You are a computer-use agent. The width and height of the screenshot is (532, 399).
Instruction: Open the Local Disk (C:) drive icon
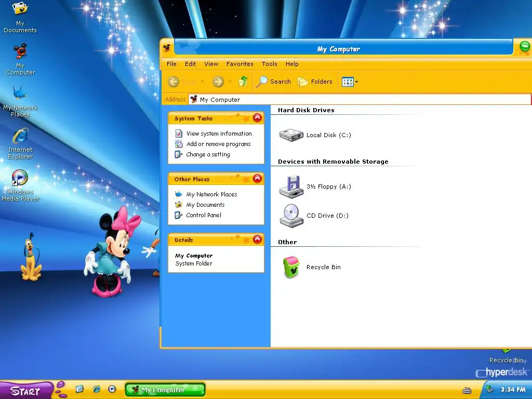coord(291,135)
